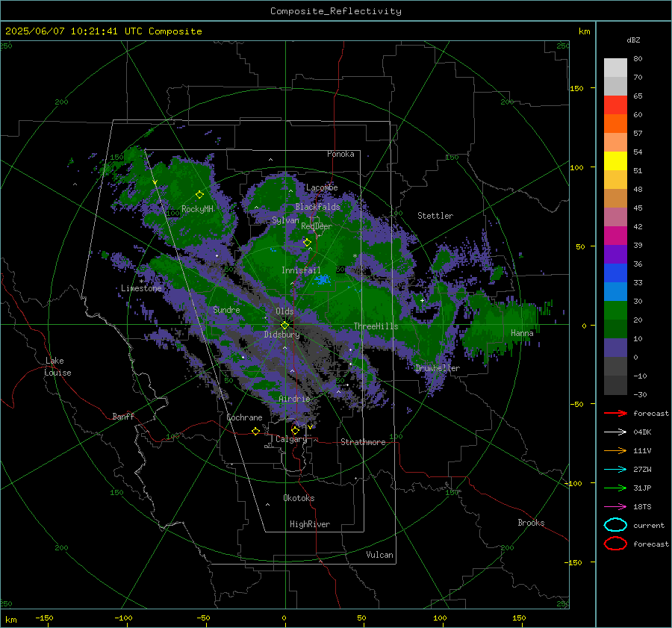Image resolution: width=672 pixels, height=628 pixels.
Task: Choose the green 31JP arrow legend entry
Action: 615,488
